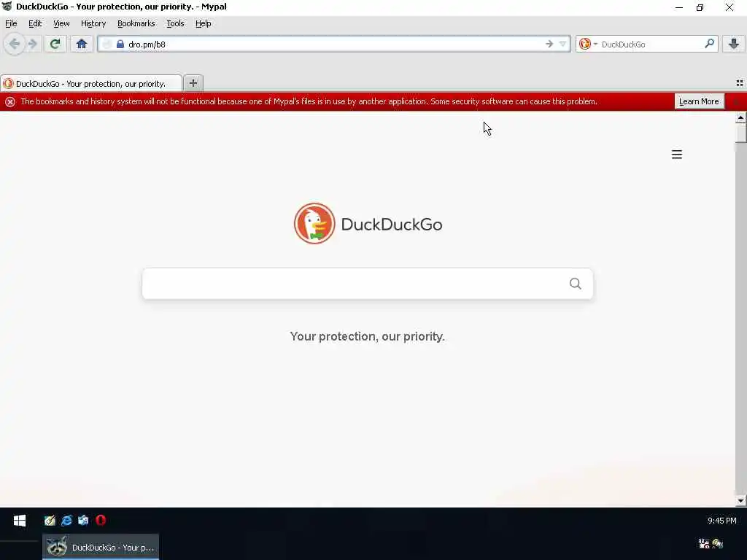Click the DuckDuckGo duck logo
The width and height of the screenshot is (747, 560).
point(314,223)
